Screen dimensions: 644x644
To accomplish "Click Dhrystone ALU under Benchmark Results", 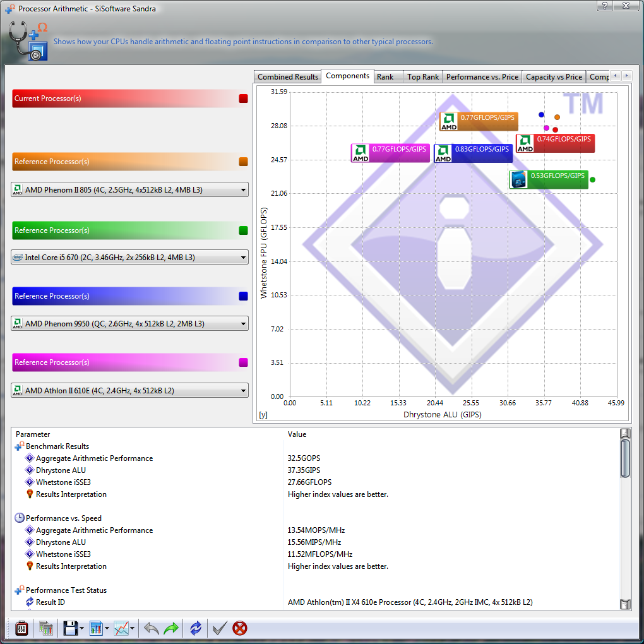I will pyautogui.click(x=61, y=470).
